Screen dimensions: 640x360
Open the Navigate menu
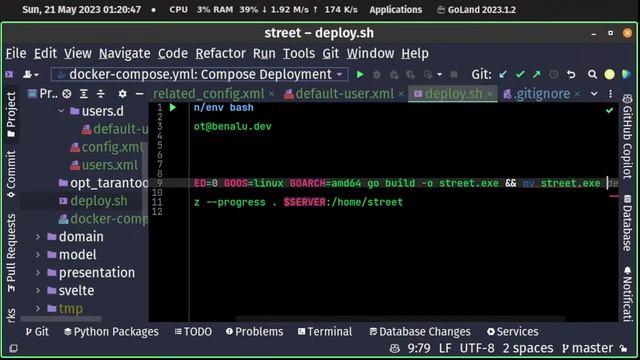[x=124, y=53]
